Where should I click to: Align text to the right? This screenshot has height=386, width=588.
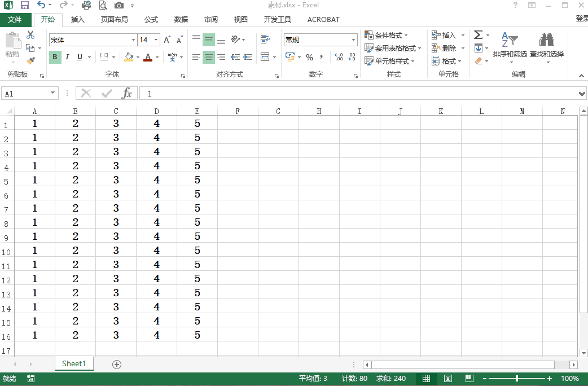click(x=221, y=57)
